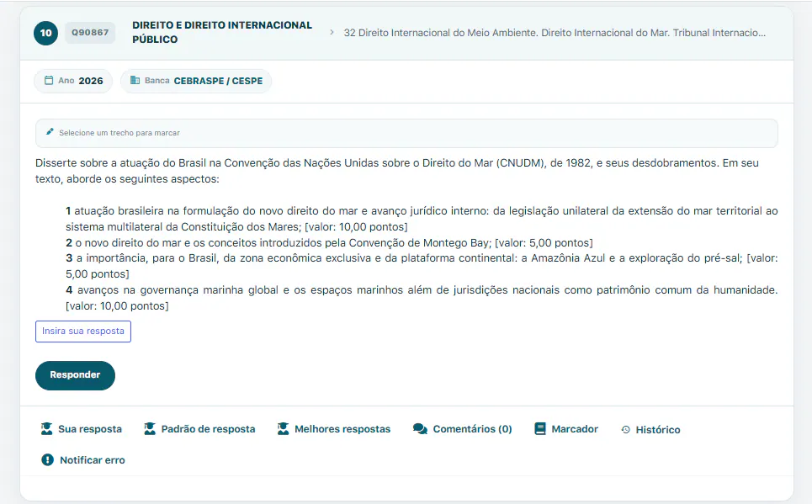Click the question number 10 badge
Image resolution: width=812 pixels, height=504 pixels.
45,33
